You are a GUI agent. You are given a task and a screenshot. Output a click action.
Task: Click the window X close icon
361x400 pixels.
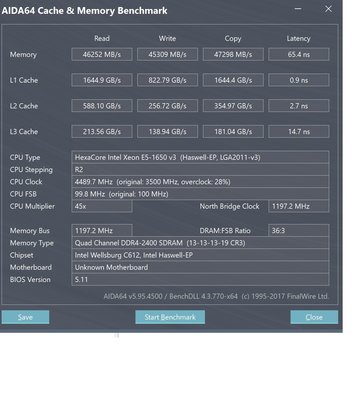[x=328, y=9]
